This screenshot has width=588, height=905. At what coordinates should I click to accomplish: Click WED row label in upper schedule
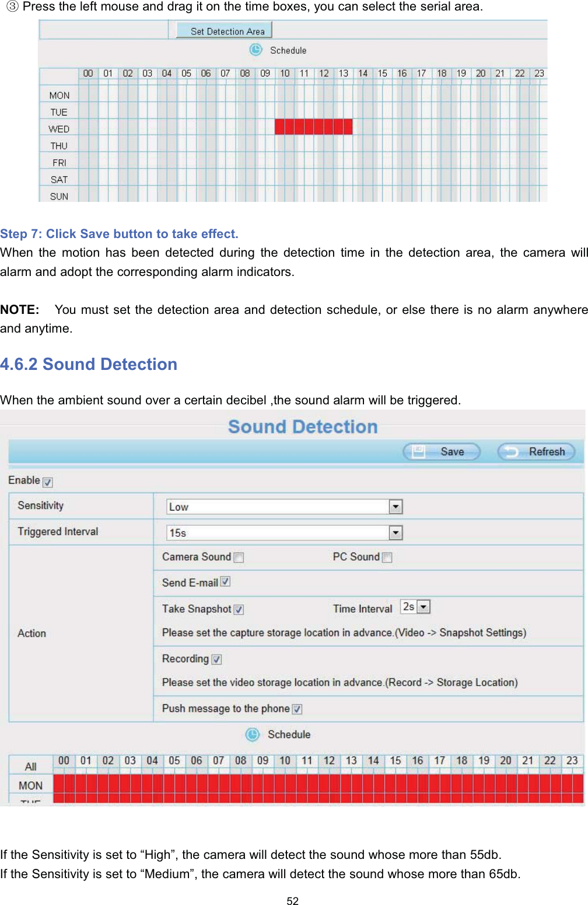tap(59, 129)
